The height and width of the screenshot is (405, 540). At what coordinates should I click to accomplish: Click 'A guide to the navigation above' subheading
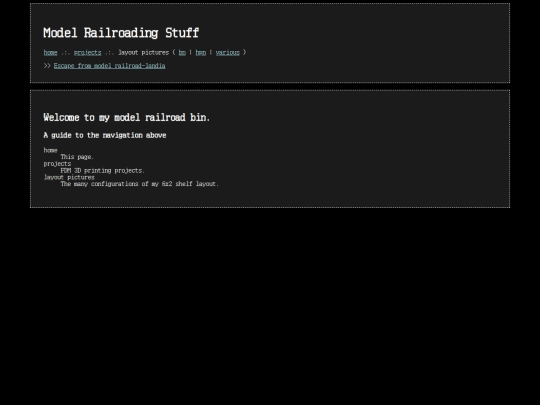(x=105, y=135)
